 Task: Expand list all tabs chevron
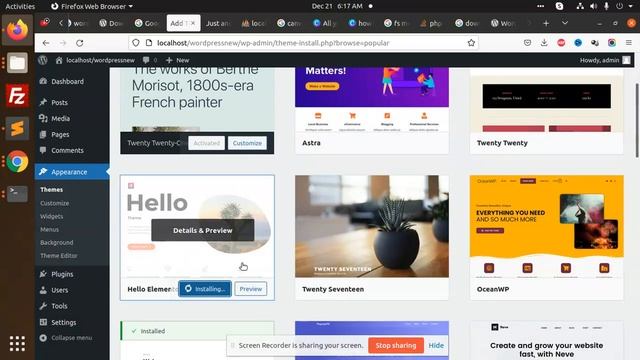pos(565,23)
